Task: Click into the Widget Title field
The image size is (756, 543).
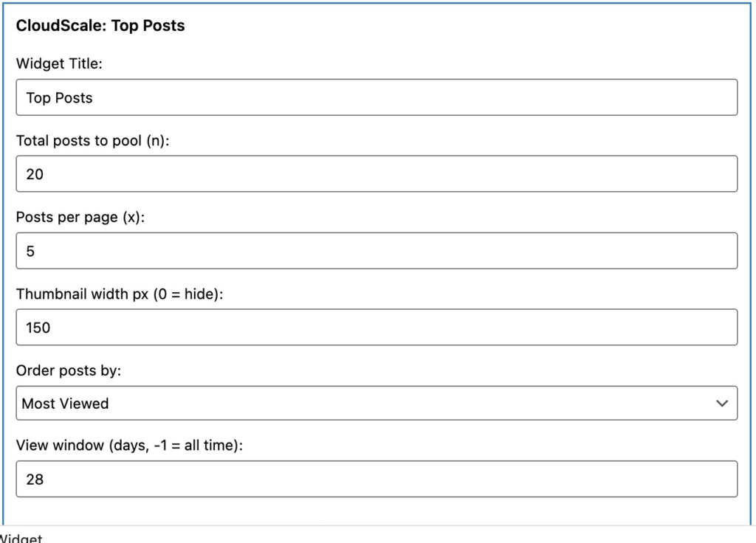Action: pyautogui.click(x=377, y=97)
